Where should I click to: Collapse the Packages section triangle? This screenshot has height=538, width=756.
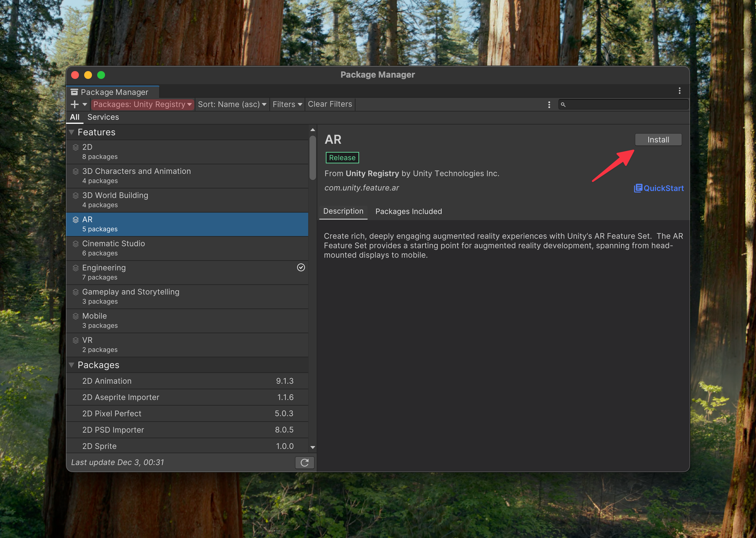tap(71, 365)
